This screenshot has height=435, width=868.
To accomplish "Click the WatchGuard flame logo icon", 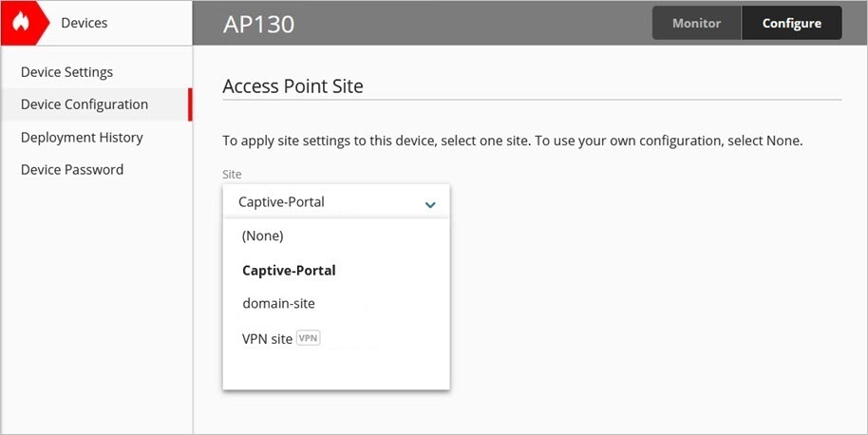I will (x=22, y=23).
